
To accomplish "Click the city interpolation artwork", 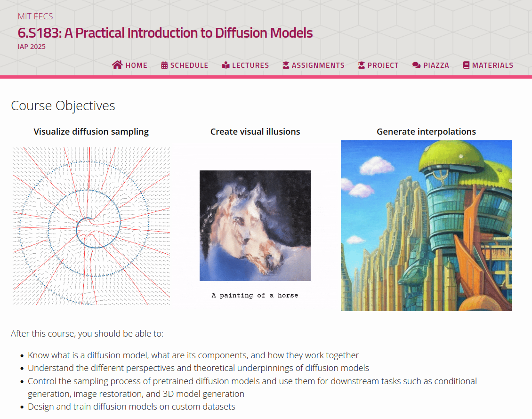I will pos(426,226).
